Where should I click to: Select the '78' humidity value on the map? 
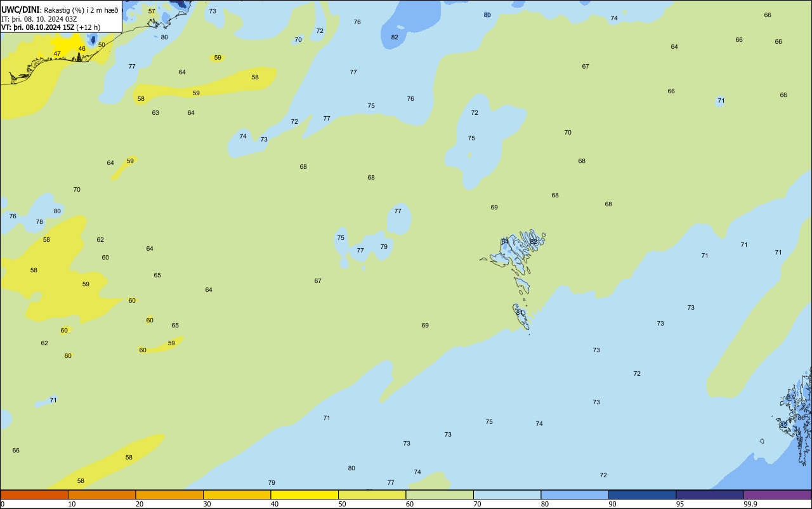click(39, 222)
